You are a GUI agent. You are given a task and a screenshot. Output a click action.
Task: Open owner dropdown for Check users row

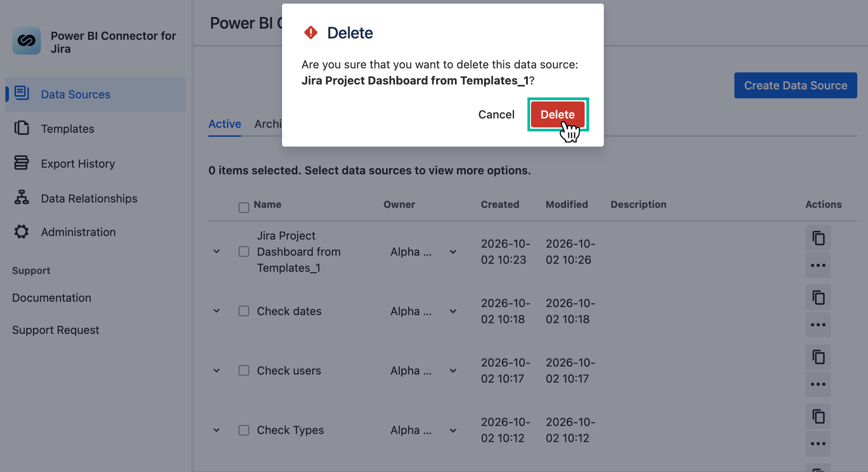pos(453,371)
